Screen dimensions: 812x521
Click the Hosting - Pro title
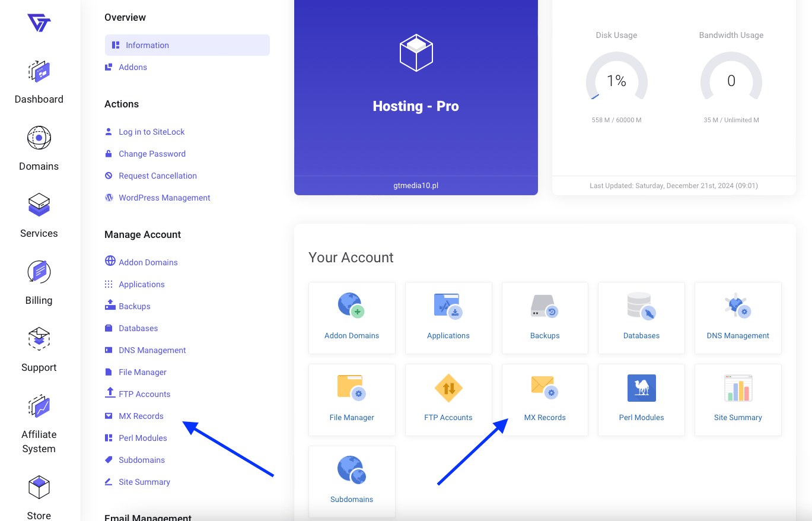coord(416,106)
